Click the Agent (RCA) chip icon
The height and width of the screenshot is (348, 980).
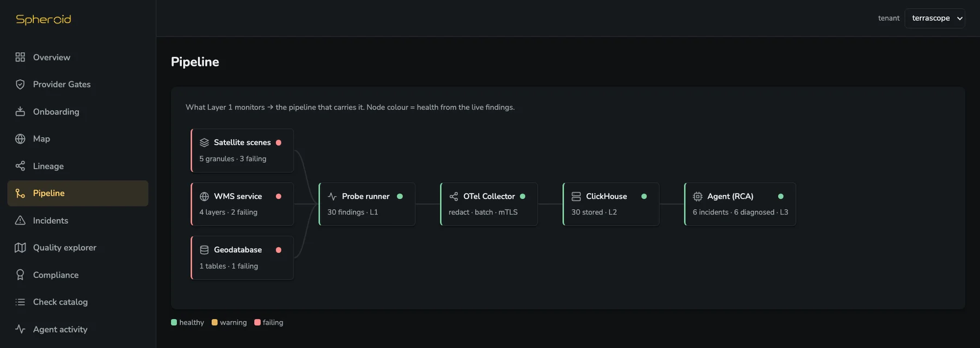(697, 197)
